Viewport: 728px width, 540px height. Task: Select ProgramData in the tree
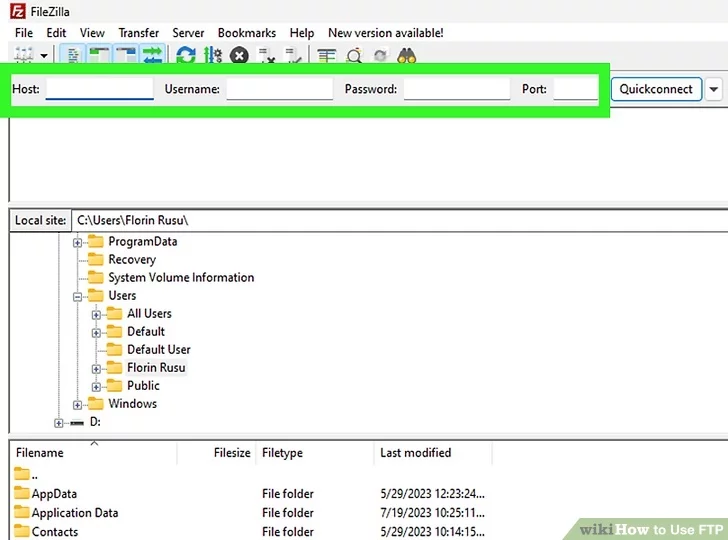click(x=143, y=241)
